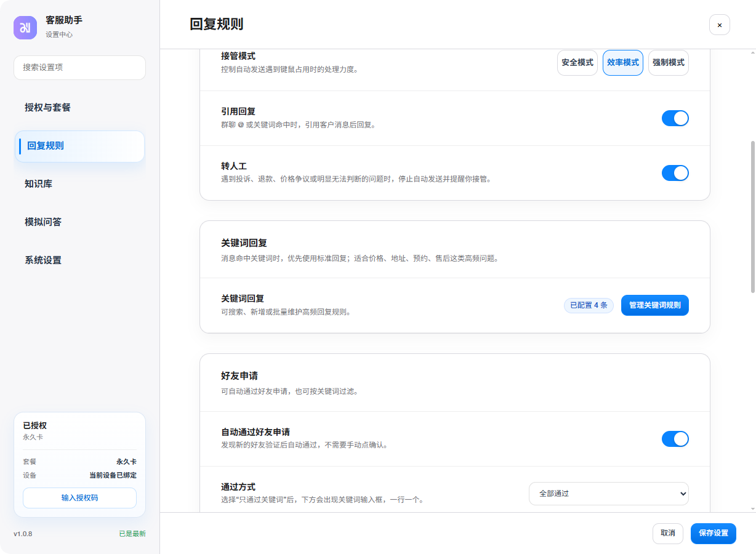Click the 回复规则 page title
Image resolution: width=756 pixels, height=554 pixels.
coord(217,25)
